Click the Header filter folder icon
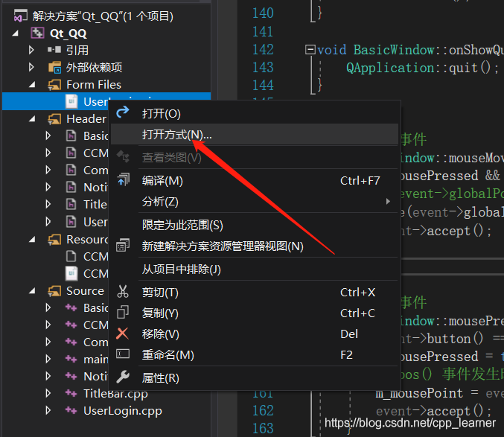The image size is (504, 437). 54,119
